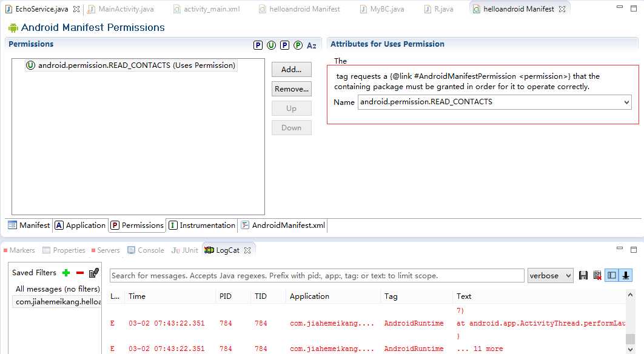Open the Console view tab
Image resolution: width=644 pixels, height=354 pixels.
[x=146, y=250]
